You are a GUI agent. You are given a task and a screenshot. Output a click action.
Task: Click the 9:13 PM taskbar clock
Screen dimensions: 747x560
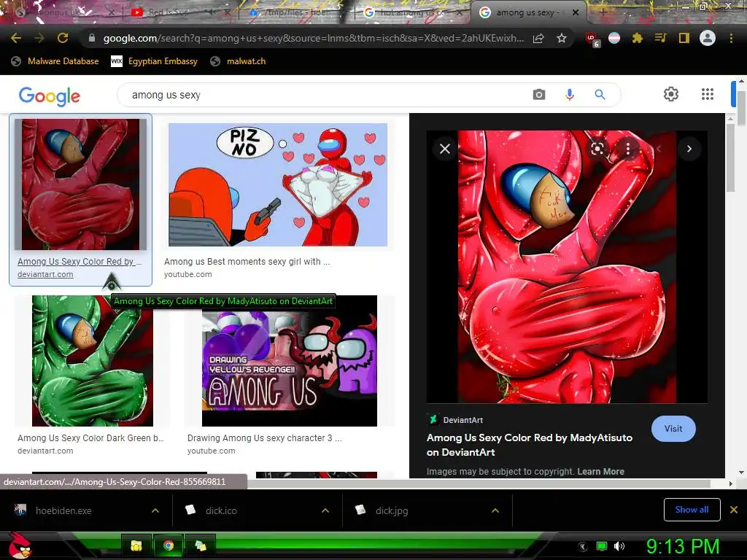pyautogui.click(x=683, y=546)
